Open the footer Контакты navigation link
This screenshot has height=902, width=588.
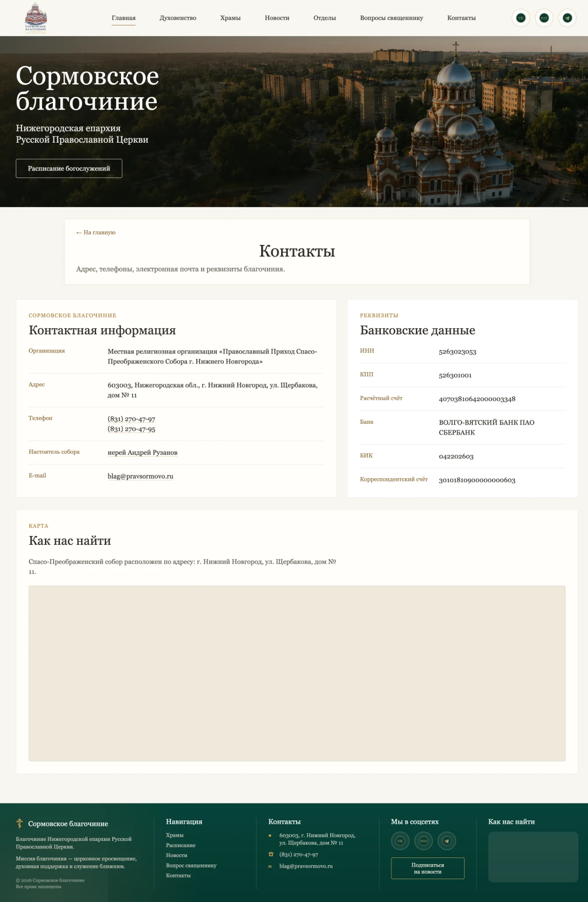178,876
